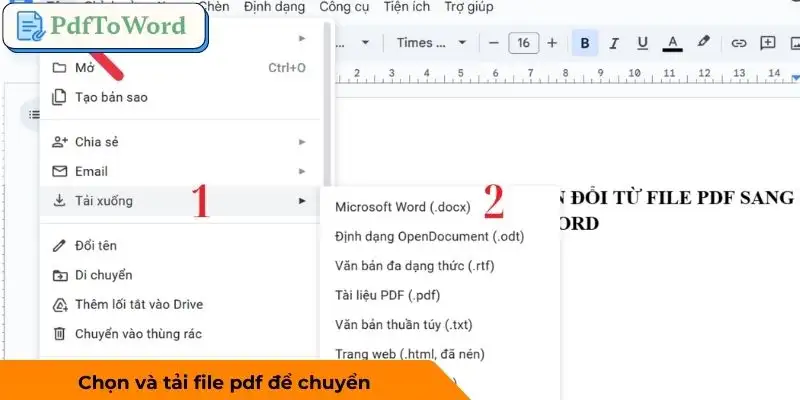Download as OpenDocument (.odt) format
Viewport: 800px width, 400px height.
coord(439,236)
